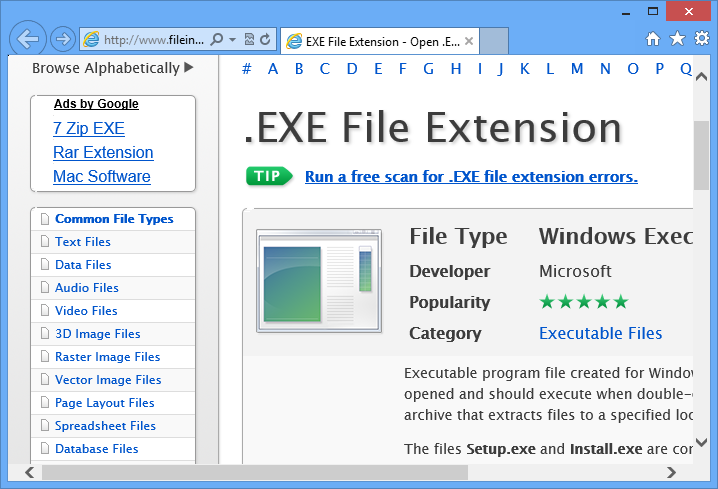718x489 pixels.
Task: Open the Page Layout Files category
Action: (x=105, y=403)
